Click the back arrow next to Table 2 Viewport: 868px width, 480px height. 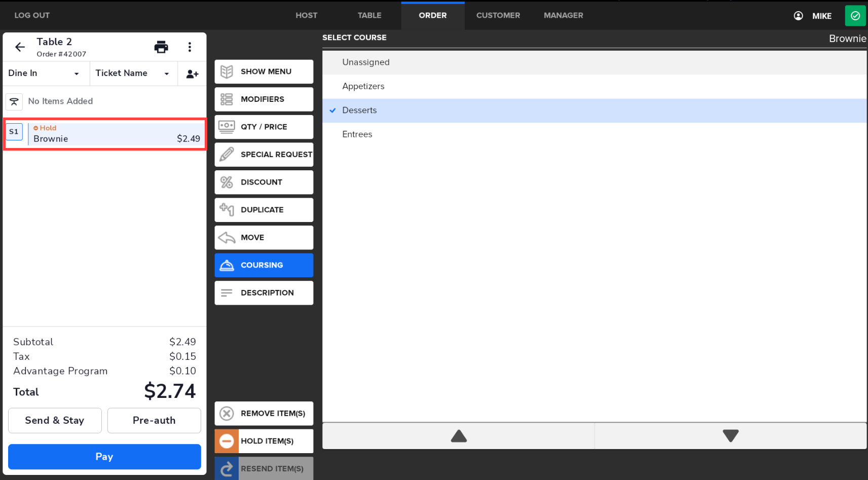(x=20, y=47)
